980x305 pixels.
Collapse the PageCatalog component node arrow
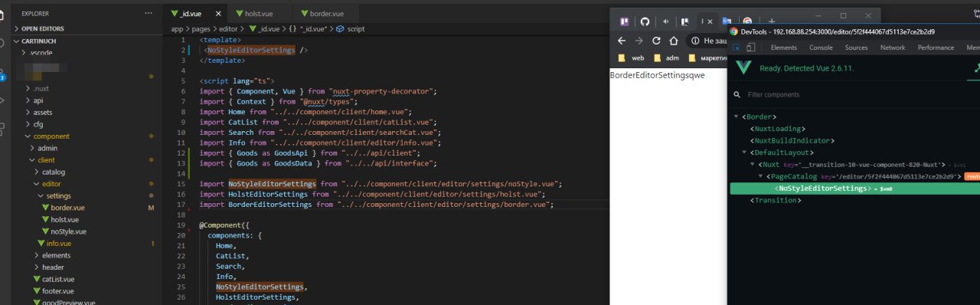click(761, 176)
